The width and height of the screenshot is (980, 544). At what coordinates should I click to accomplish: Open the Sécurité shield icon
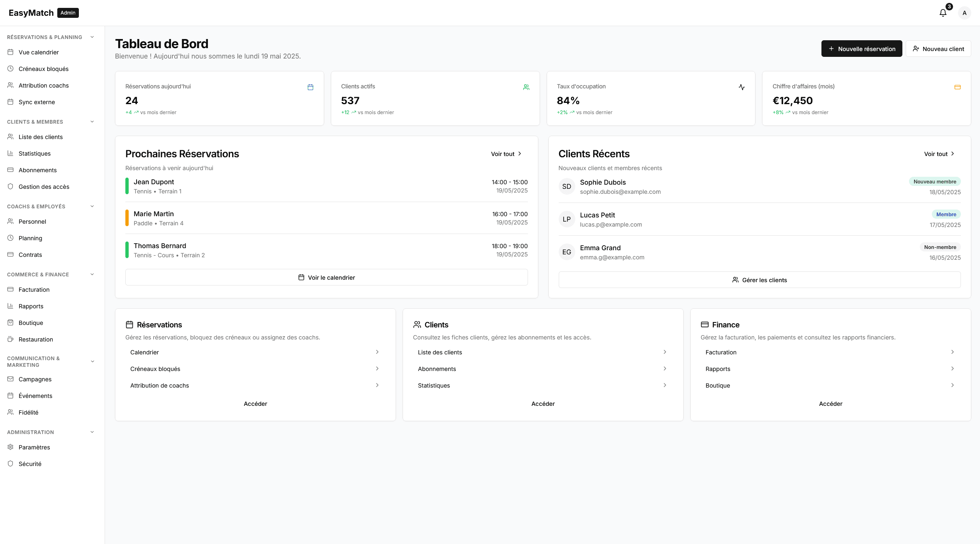[x=10, y=463]
